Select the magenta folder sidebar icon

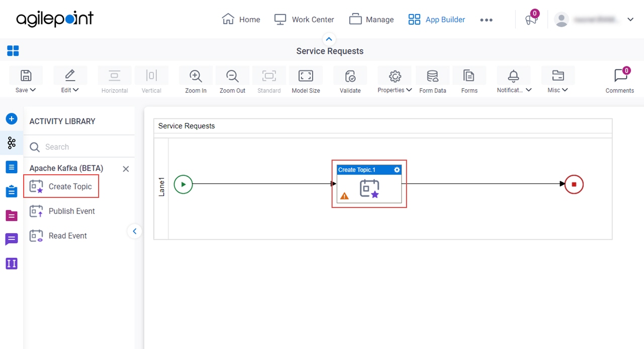12,216
